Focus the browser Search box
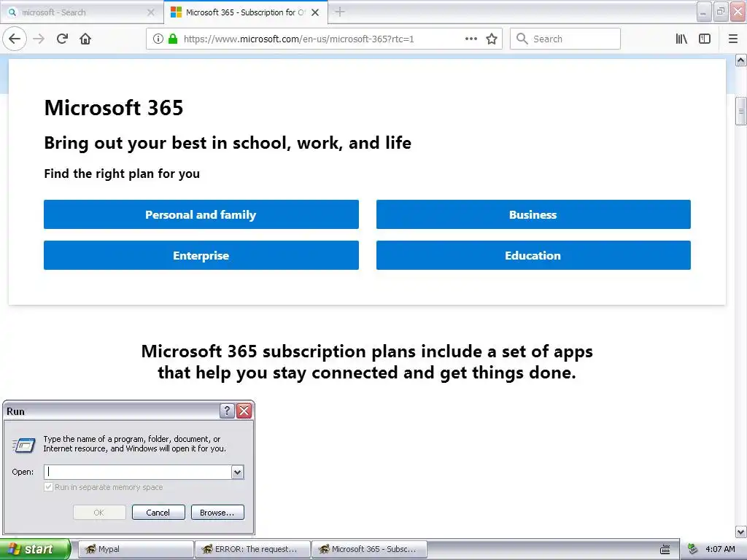This screenshot has width=747, height=560. [565, 39]
